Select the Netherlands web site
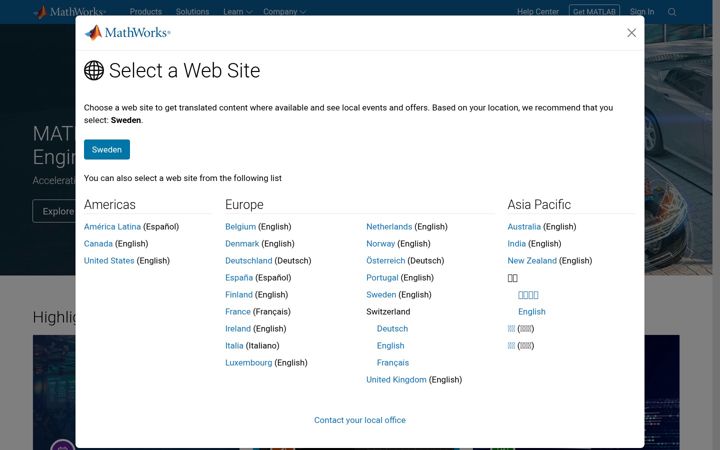 click(x=389, y=227)
